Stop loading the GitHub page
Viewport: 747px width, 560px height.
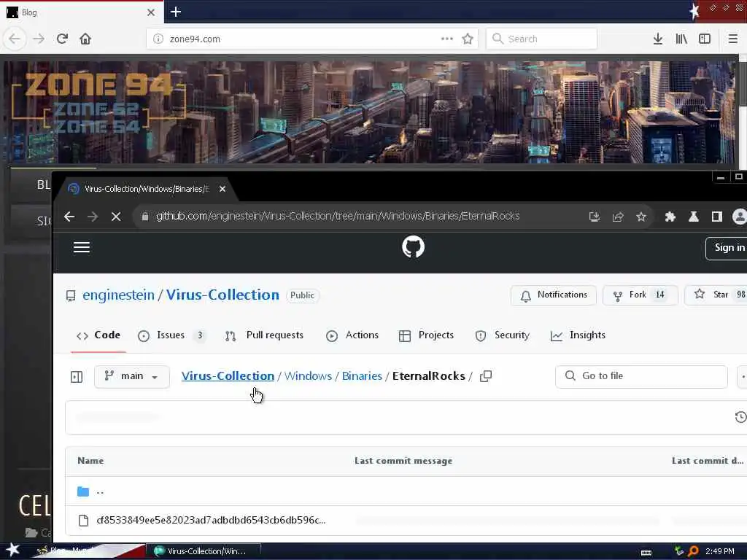click(116, 217)
